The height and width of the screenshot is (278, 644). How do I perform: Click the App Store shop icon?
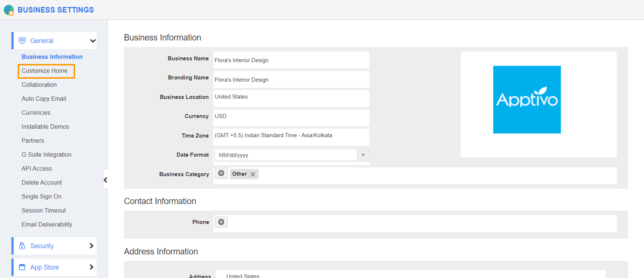[22, 267]
